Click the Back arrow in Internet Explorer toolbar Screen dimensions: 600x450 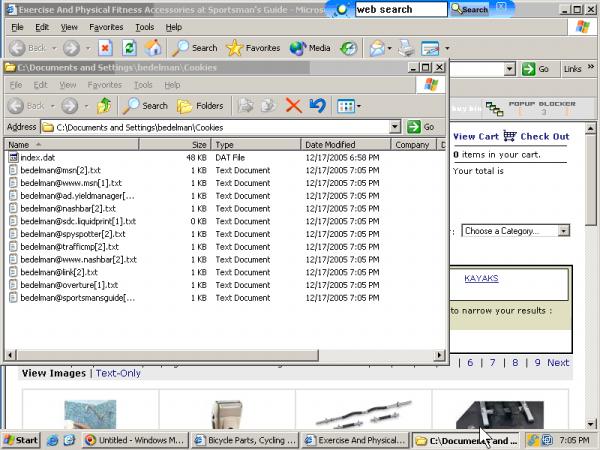[x=17, y=48]
